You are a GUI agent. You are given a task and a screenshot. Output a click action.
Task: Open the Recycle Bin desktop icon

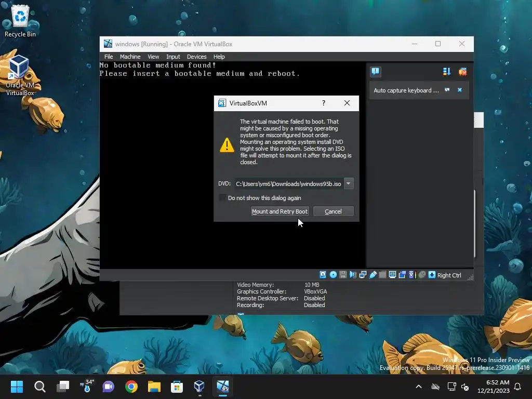pyautogui.click(x=20, y=21)
